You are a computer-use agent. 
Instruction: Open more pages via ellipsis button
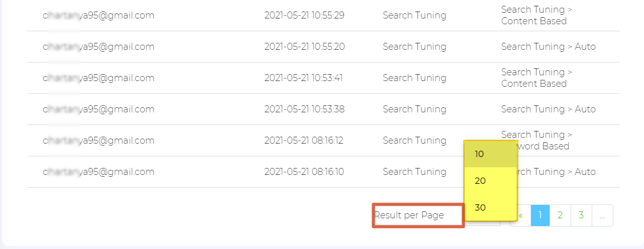click(602, 215)
